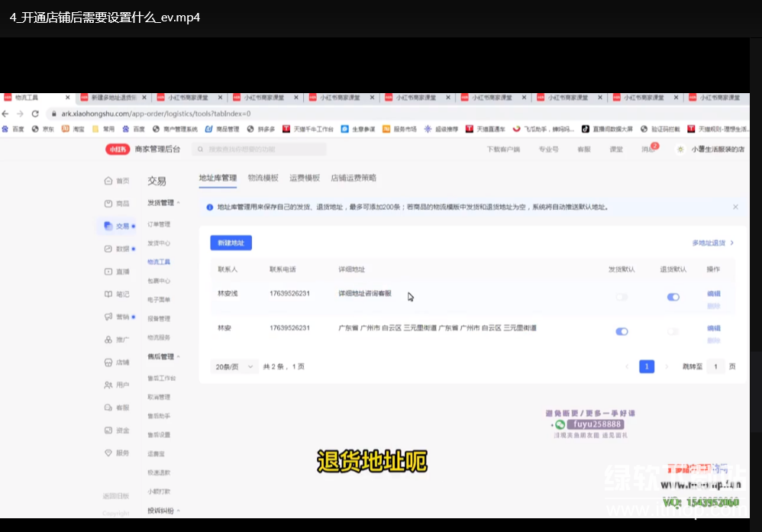
Task: Click the 店铺 shop sidebar icon
Action: pos(108,363)
